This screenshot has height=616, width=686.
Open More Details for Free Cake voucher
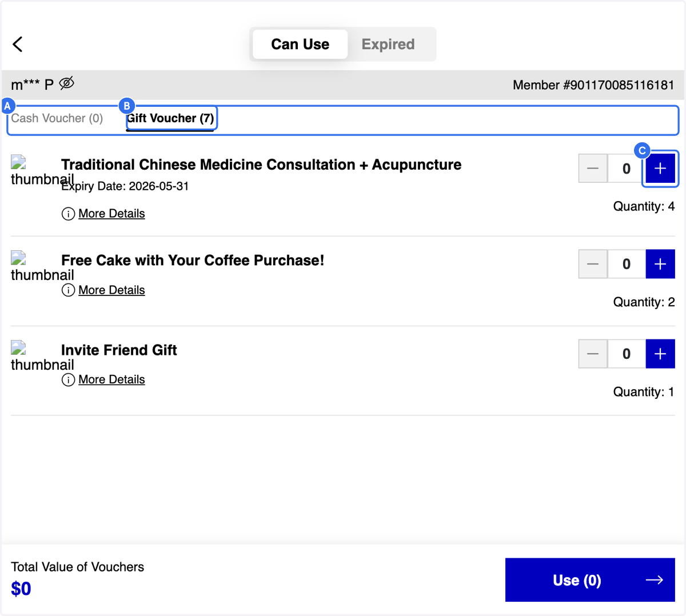(x=111, y=290)
